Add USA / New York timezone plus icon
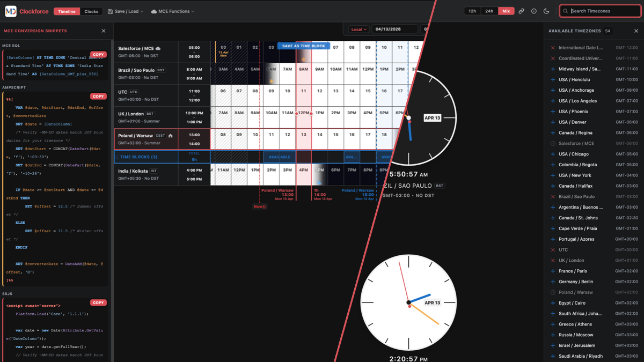The height and width of the screenshot is (362, 644). click(553, 175)
